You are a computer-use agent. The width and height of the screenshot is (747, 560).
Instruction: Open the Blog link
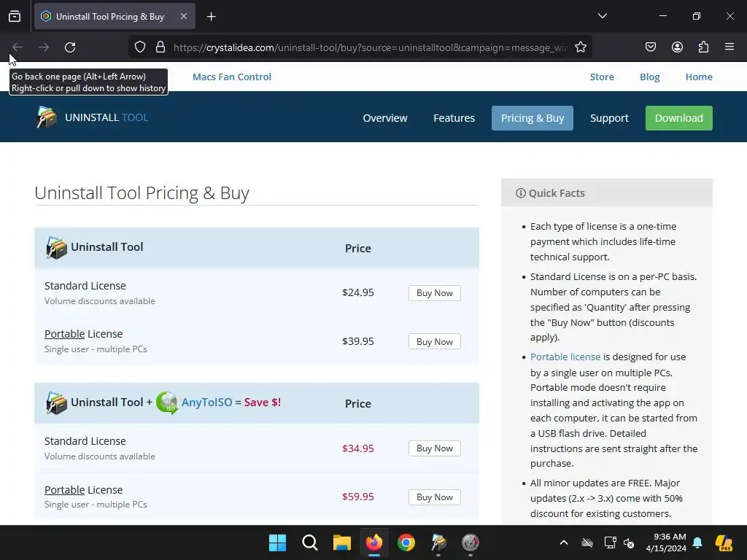[x=649, y=77]
